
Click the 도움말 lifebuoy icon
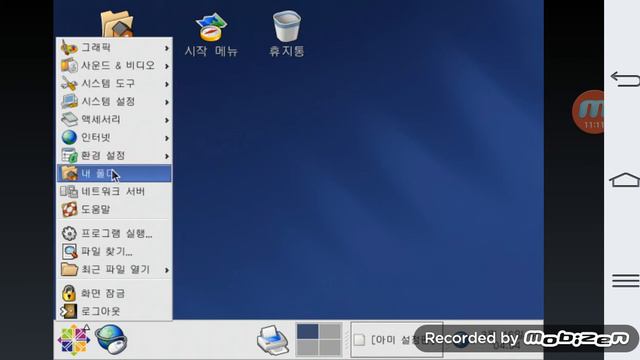69,209
